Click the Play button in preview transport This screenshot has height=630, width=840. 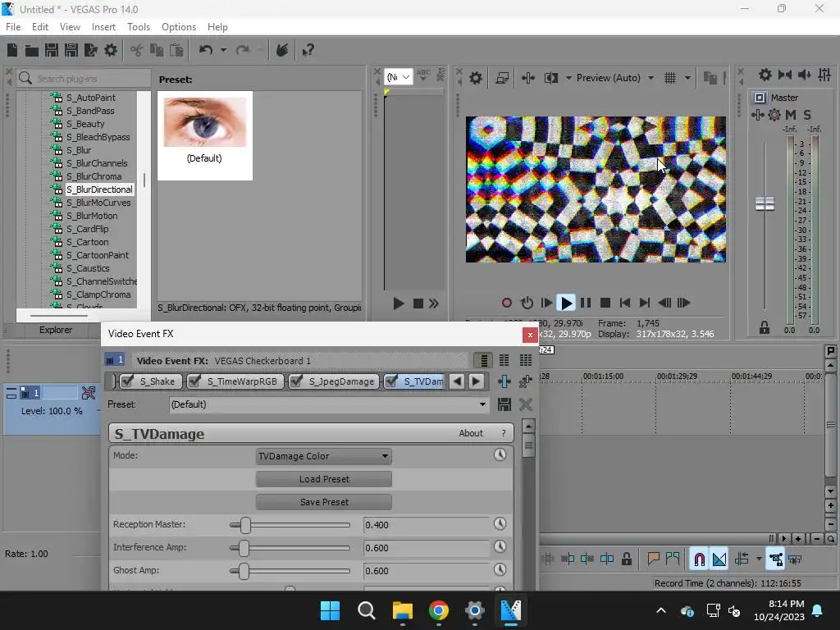pos(566,304)
